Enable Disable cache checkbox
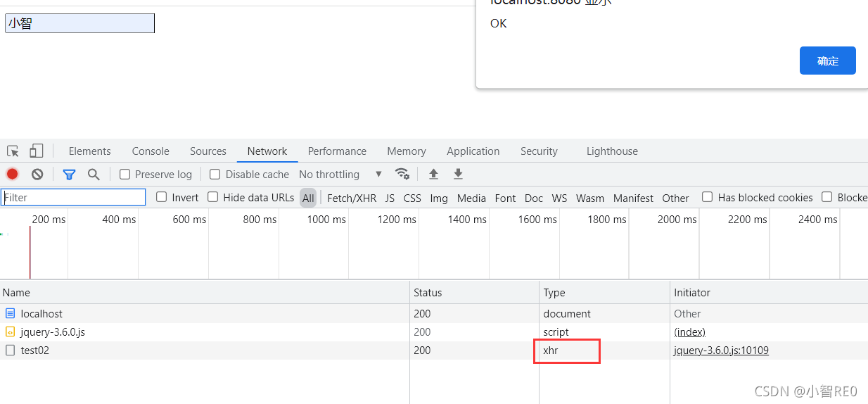 click(215, 174)
